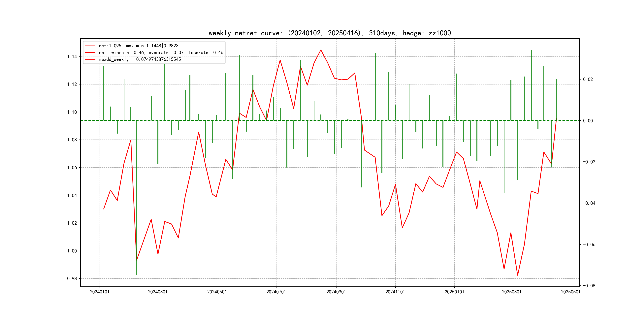The height and width of the screenshot is (322, 644).
Task: Select the 20240701 x-axis date label
Action: 276,292
